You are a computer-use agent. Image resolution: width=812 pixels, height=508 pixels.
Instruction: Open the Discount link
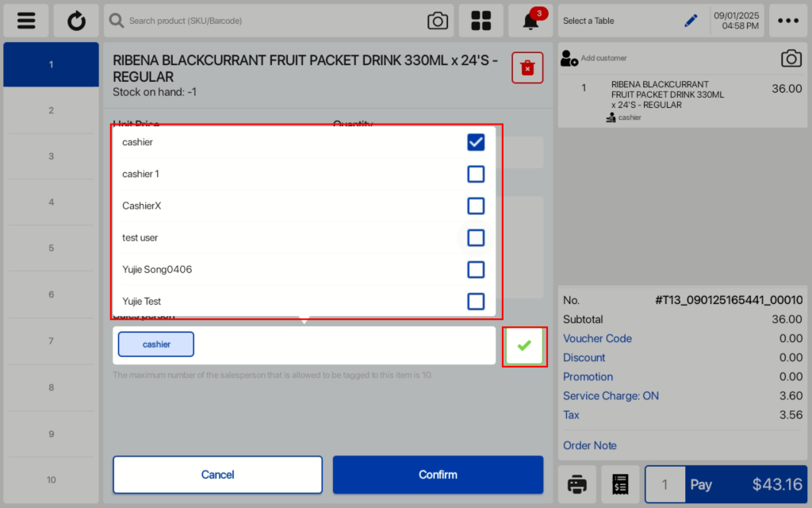tap(584, 358)
